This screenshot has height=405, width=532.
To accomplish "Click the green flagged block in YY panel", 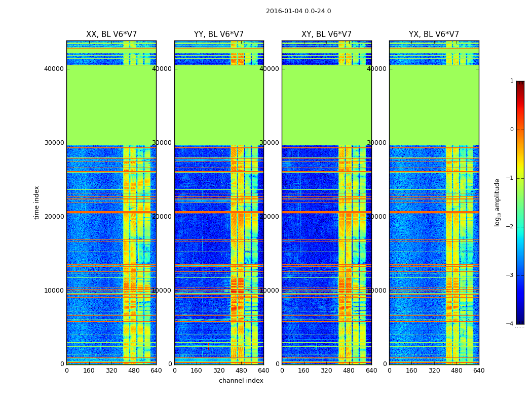I will [219, 105].
